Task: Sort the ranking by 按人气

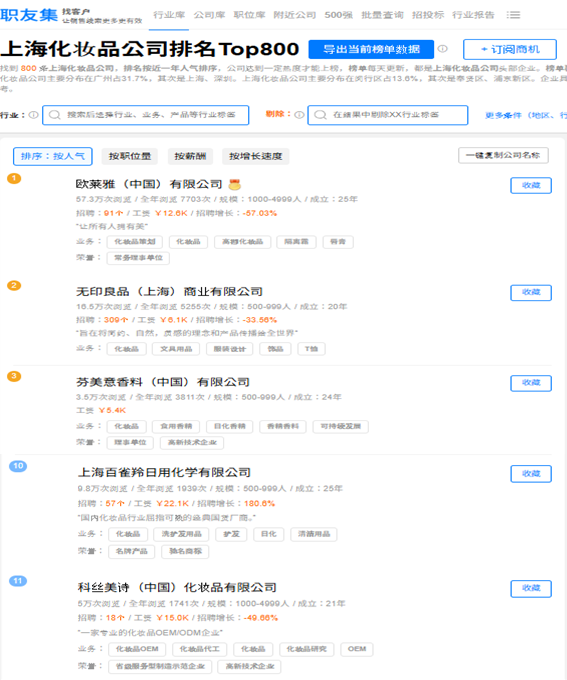Action: (52, 156)
